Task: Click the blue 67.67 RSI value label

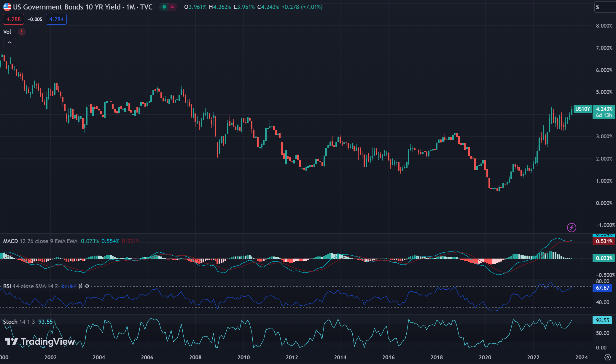Action: (602, 288)
